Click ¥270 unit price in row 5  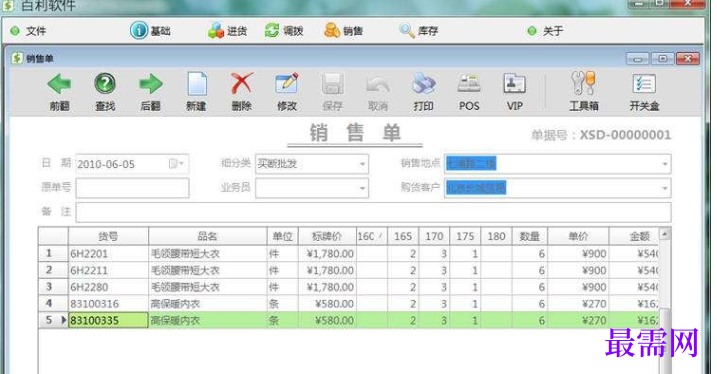point(578,321)
